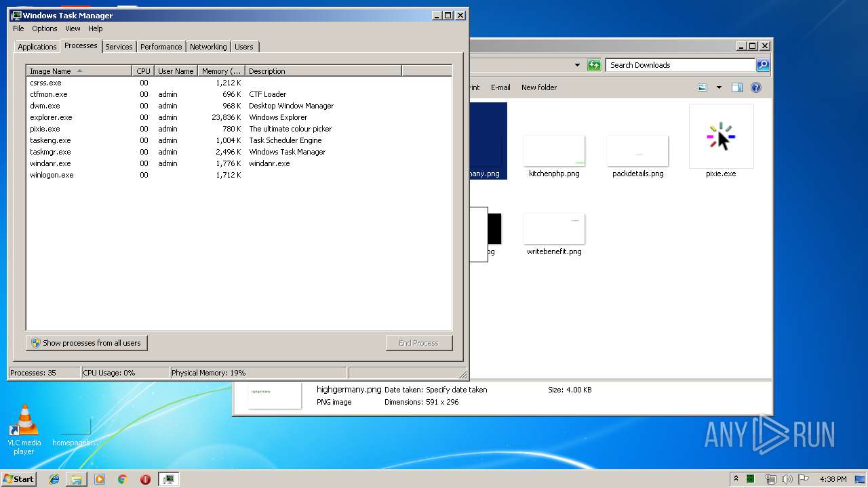
Task: Select the dwm.exe process
Action: pyautogui.click(x=239, y=106)
